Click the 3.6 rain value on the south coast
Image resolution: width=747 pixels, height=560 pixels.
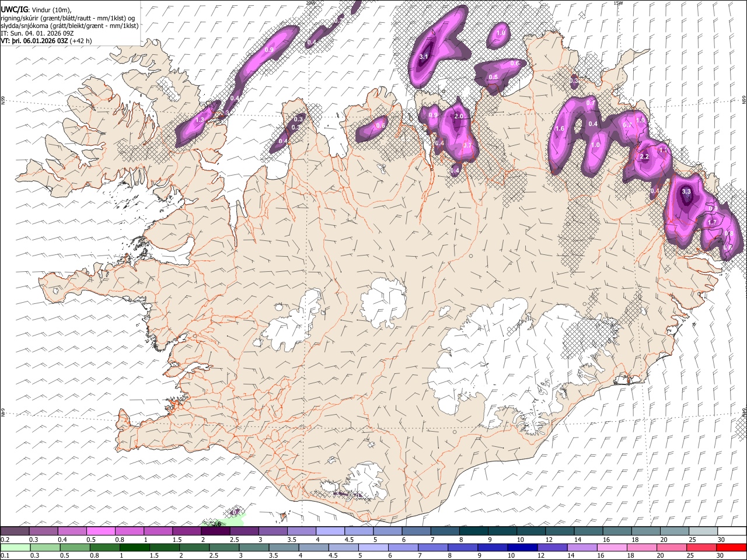[217, 524]
